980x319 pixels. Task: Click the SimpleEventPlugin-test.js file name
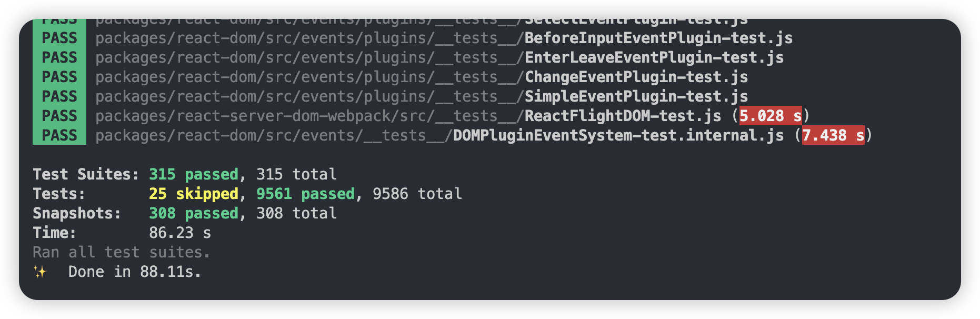[636, 97]
